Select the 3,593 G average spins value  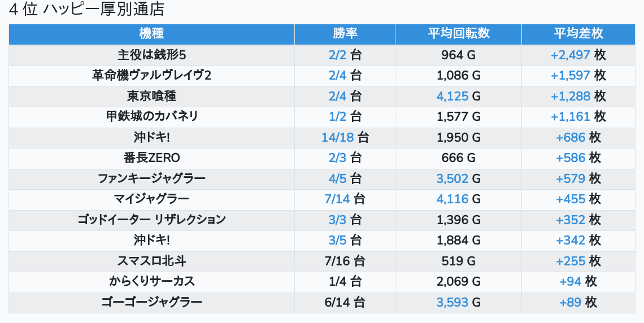[x=458, y=302]
